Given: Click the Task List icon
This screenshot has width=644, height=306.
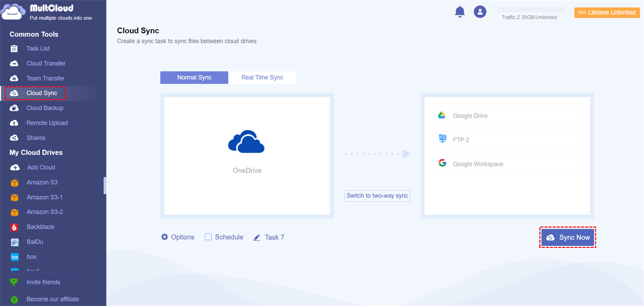Looking at the screenshot, I should 14,48.
